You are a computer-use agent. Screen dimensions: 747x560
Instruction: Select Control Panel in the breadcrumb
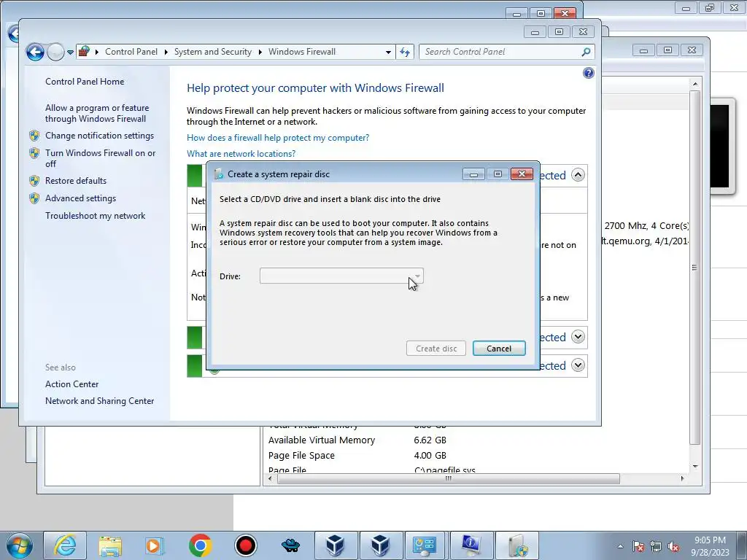(131, 52)
